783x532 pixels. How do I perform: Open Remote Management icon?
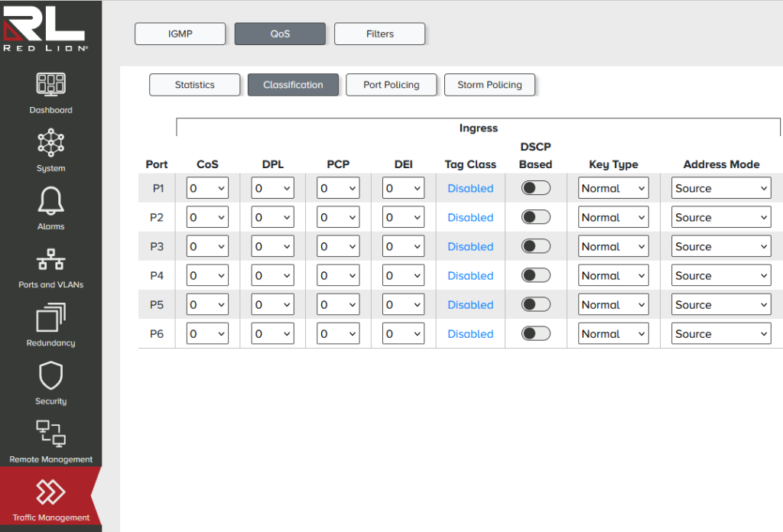point(50,433)
